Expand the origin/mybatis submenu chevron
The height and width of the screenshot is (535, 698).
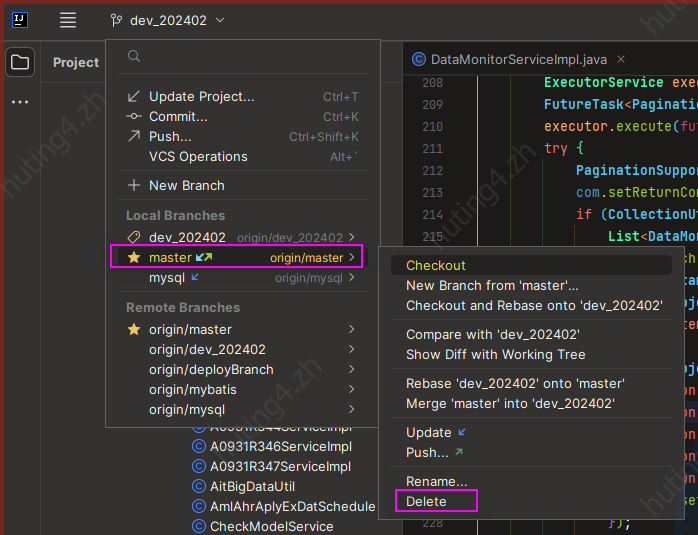pyautogui.click(x=352, y=389)
